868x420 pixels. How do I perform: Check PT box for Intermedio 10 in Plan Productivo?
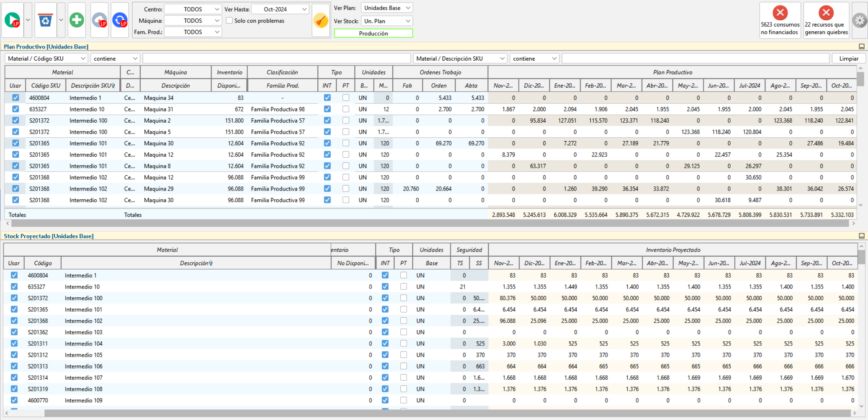pos(346,109)
